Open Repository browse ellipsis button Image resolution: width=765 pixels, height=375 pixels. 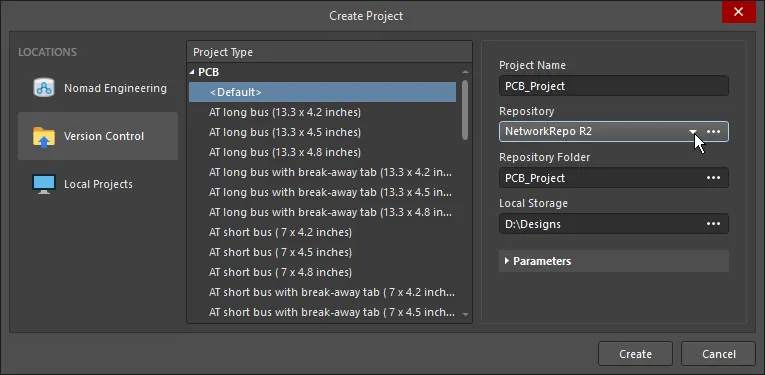pyautogui.click(x=713, y=132)
